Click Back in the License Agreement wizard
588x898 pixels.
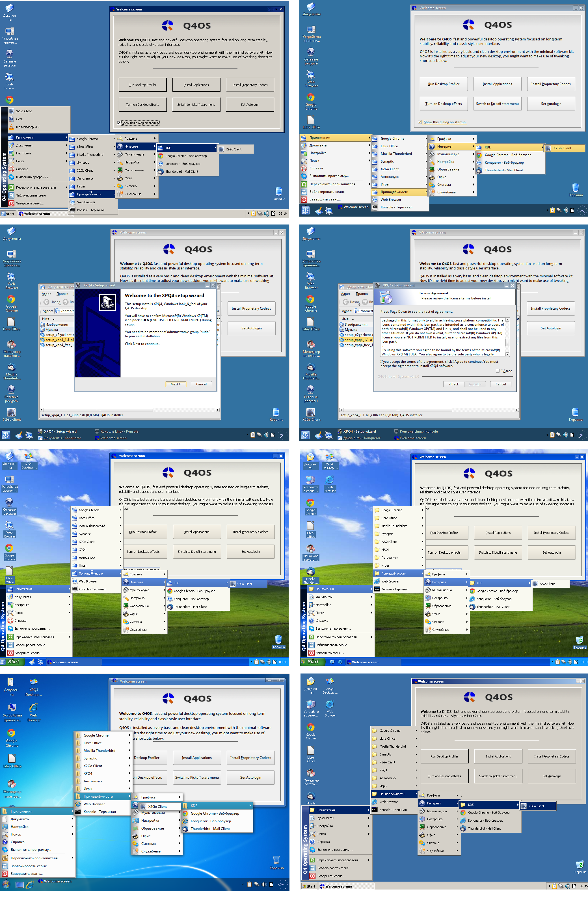454,384
